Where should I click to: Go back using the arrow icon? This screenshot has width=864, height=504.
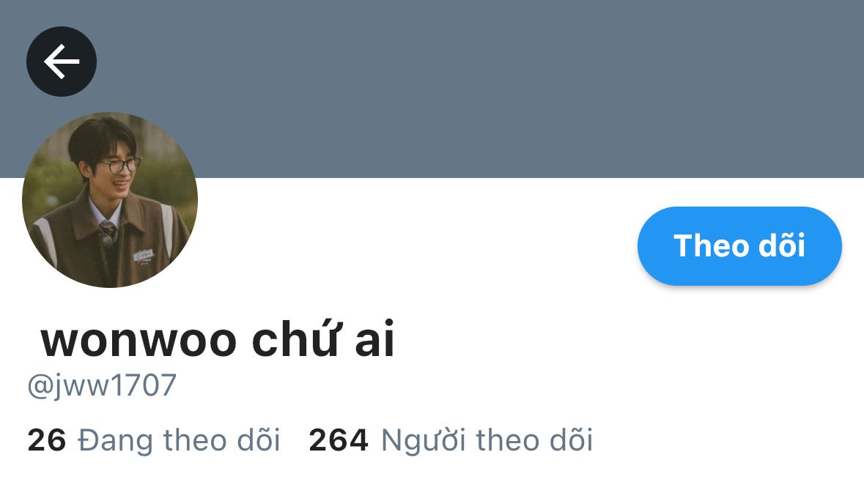point(61,61)
